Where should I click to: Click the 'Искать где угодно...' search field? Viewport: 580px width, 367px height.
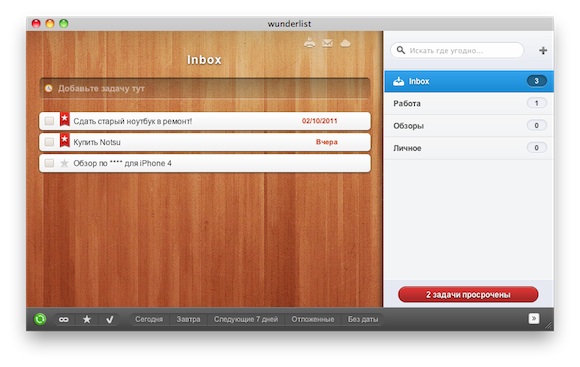pos(457,50)
